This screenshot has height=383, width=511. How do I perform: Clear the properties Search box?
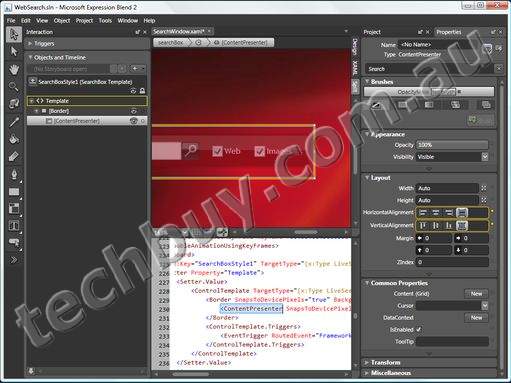click(499, 69)
